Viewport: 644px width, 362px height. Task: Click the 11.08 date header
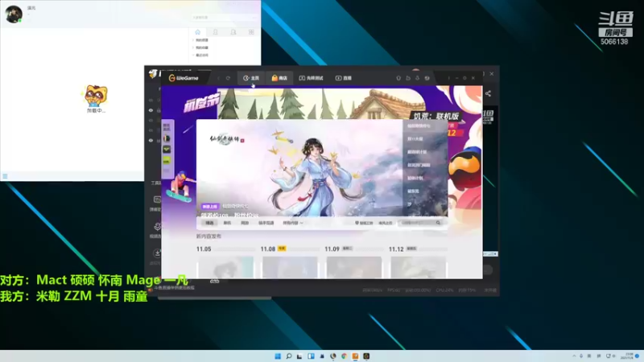(x=268, y=249)
